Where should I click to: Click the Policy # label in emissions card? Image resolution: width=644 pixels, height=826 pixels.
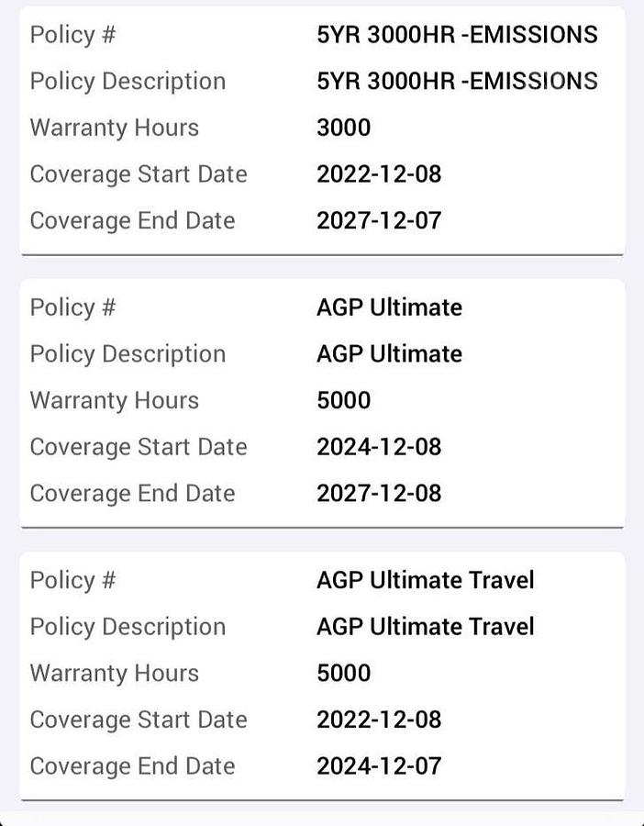pyautogui.click(x=73, y=35)
